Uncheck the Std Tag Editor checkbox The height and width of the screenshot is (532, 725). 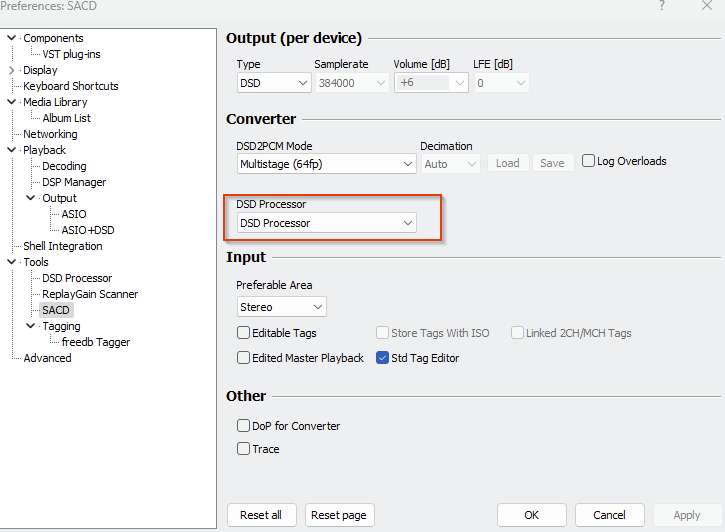[x=383, y=358]
